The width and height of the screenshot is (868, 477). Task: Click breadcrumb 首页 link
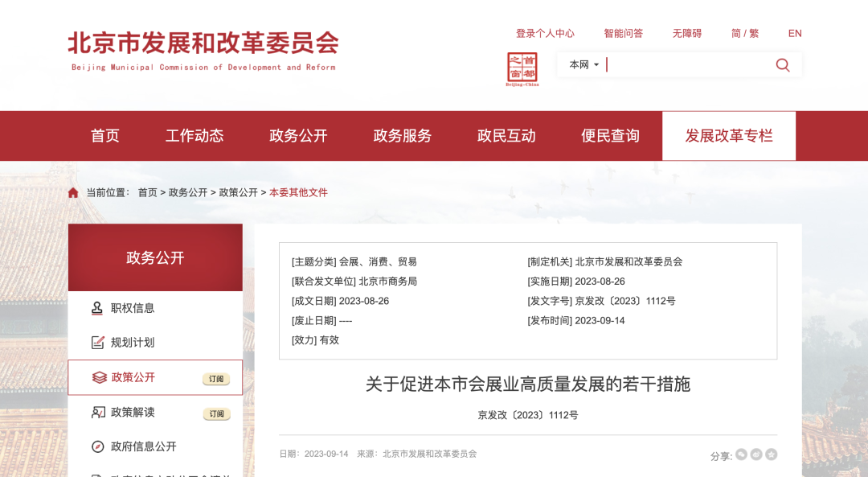tap(148, 193)
